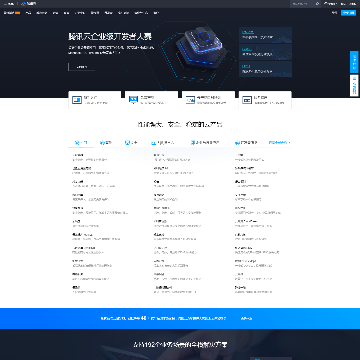Image resolution: width=360 pixels, height=360 pixels.
Task: Click the outlined button under the hero headline
Action: [81, 67]
